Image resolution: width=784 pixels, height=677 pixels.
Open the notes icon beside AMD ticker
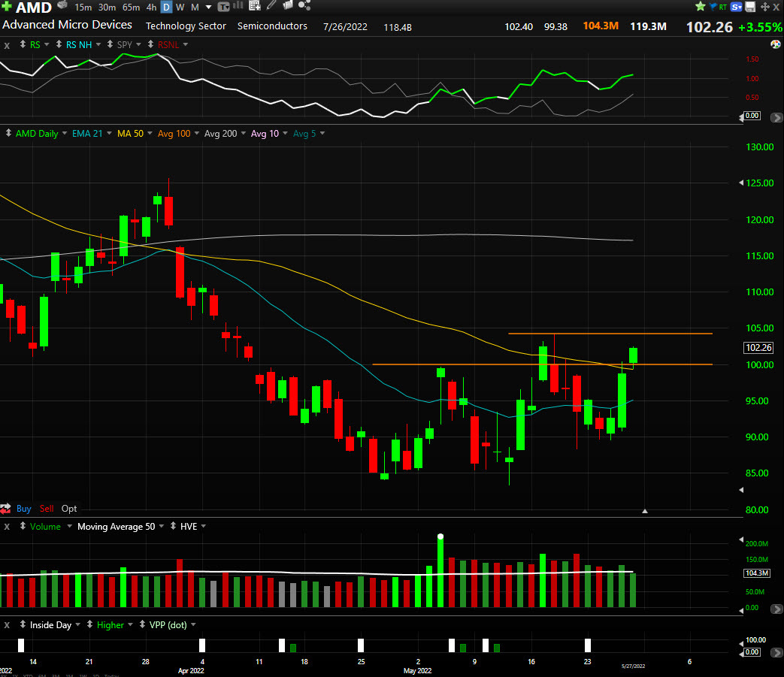(62, 5)
